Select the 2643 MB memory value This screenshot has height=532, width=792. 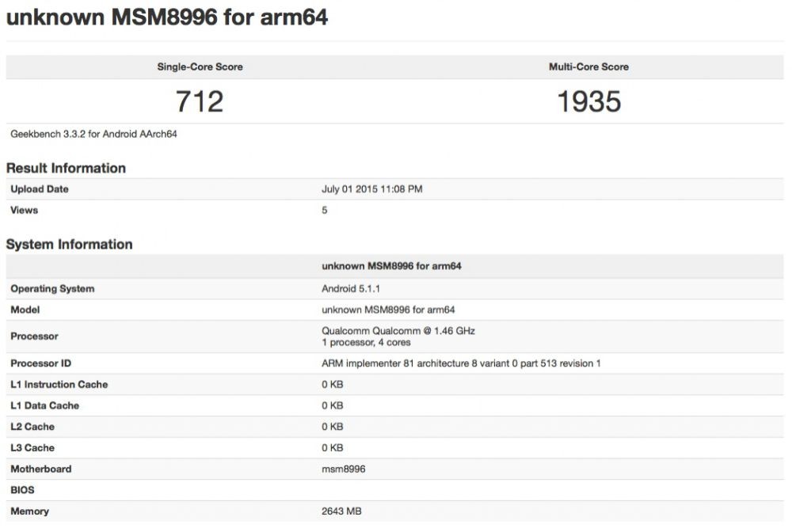click(x=342, y=511)
